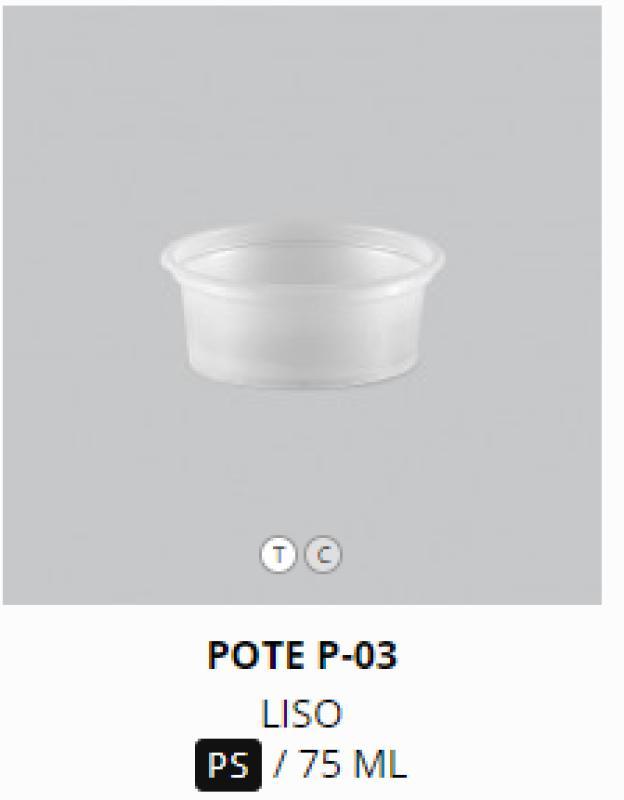Choose the transparent variant circle marked T

[278, 554]
